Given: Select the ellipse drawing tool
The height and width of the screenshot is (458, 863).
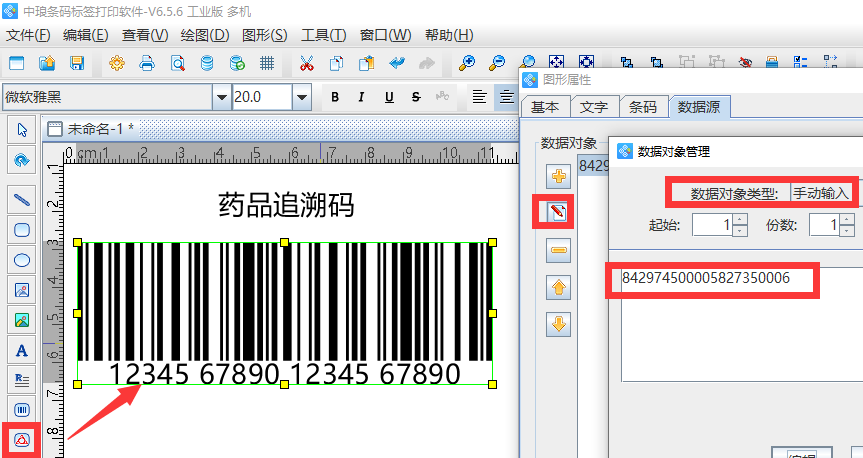Looking at the screenshot, I should point(22,260).
